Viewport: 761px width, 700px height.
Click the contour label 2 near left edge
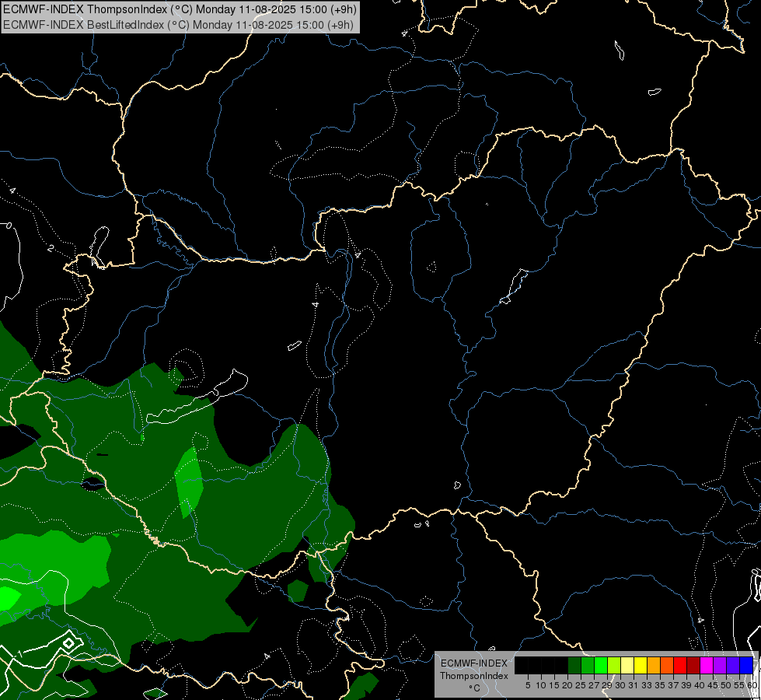click(51, 248)
